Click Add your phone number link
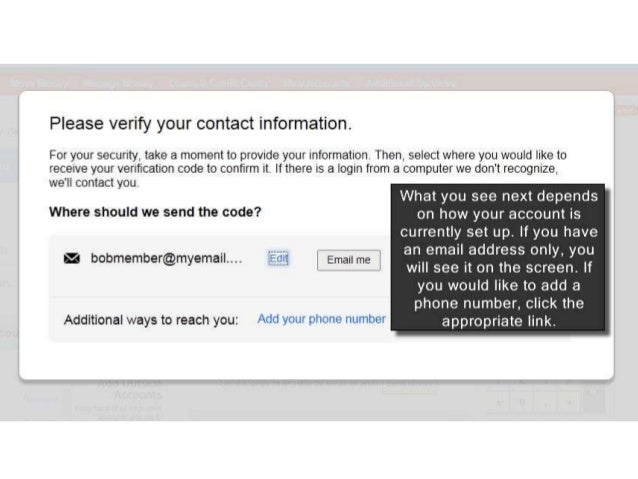This screenshot has height=479, width=638. (x=321, y=319)
